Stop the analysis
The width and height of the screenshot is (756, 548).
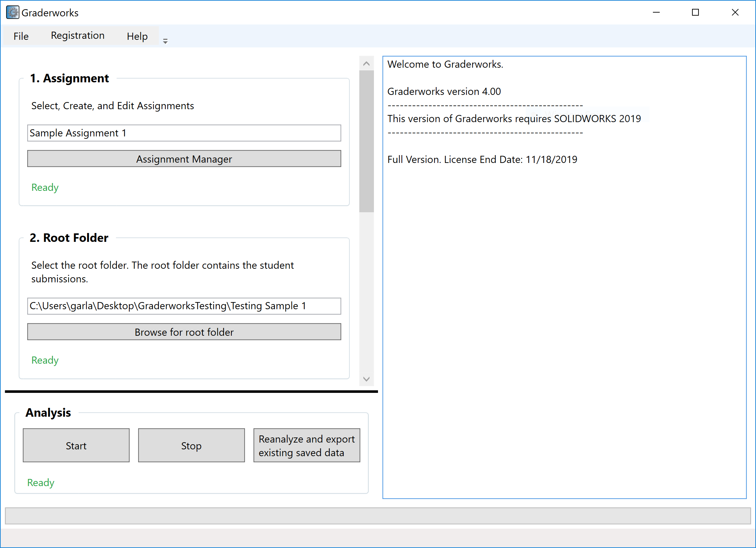tap(191, 445)
